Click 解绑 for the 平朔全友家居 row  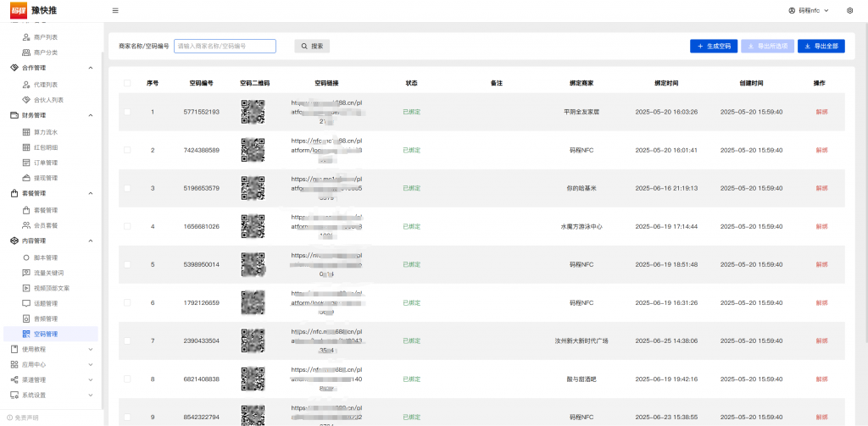tap(821, 112)
